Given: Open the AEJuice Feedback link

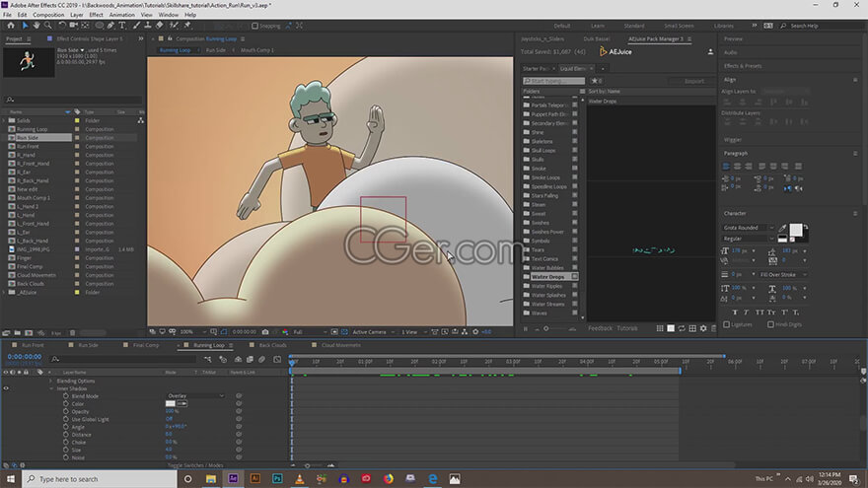Looking at the screenshot, I should pos(600,328).
